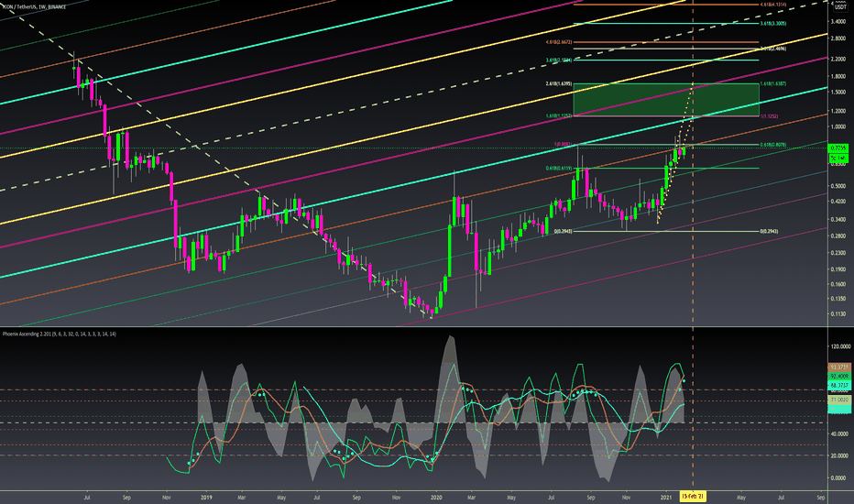Select the 0.618(0.8078) Fibonacci label

(x=773, y=145)
